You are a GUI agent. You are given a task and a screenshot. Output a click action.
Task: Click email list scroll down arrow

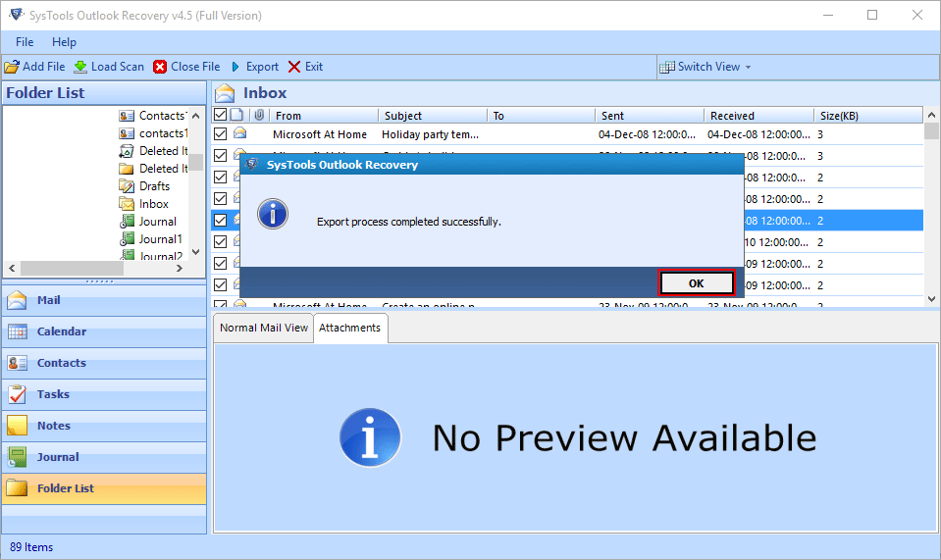pyautogui.click(x=931, y=298)
